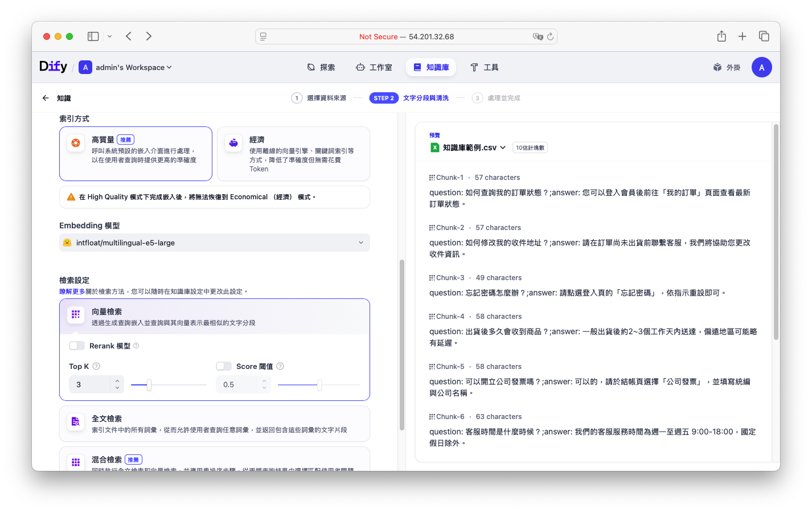
Task: Click the back arrow beside 知識
Action: pos(46,98)
